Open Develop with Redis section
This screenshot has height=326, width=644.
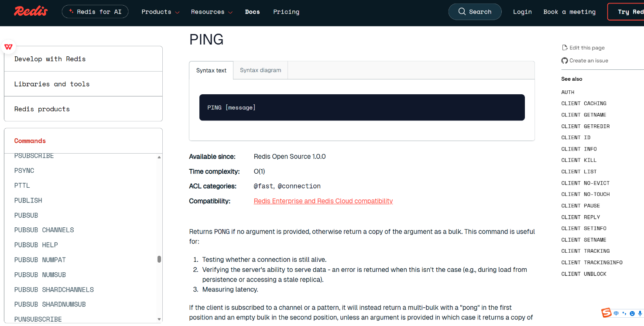[83, 59]
